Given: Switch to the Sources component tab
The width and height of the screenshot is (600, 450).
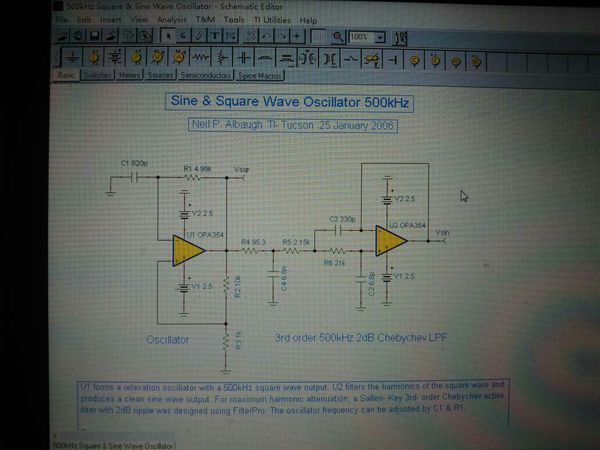Looking at the screenshot, I should pyautogui.click(x=160, y=75).
